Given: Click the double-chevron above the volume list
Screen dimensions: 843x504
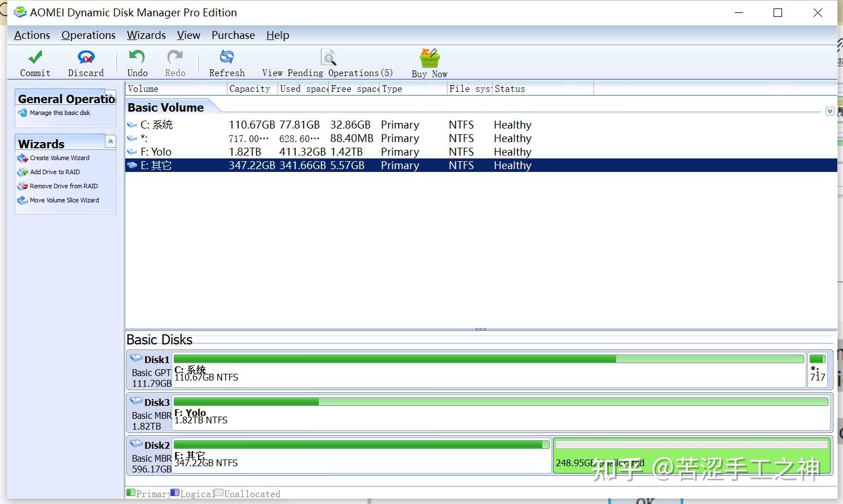Looking at the screenshot, I should 829,111.
